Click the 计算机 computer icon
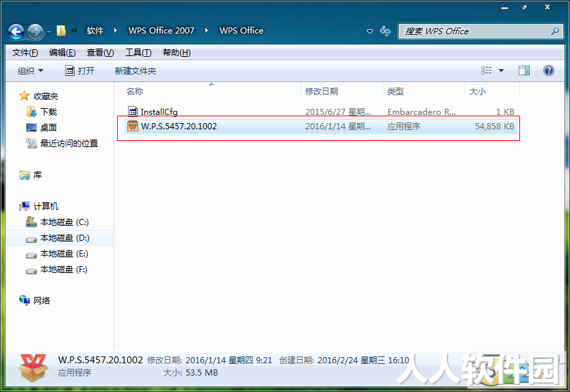The height and width of the screenshot is (392, 570). click(x=25, y=207)
